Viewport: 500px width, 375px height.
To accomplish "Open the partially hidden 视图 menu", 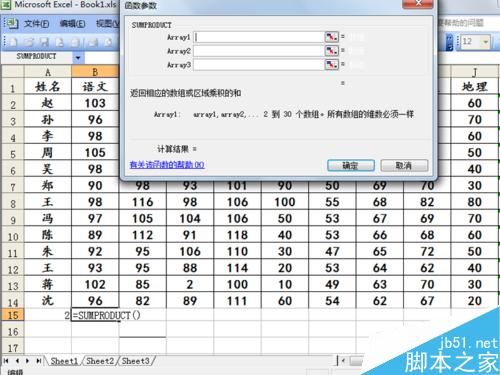I will click(107, 24).
